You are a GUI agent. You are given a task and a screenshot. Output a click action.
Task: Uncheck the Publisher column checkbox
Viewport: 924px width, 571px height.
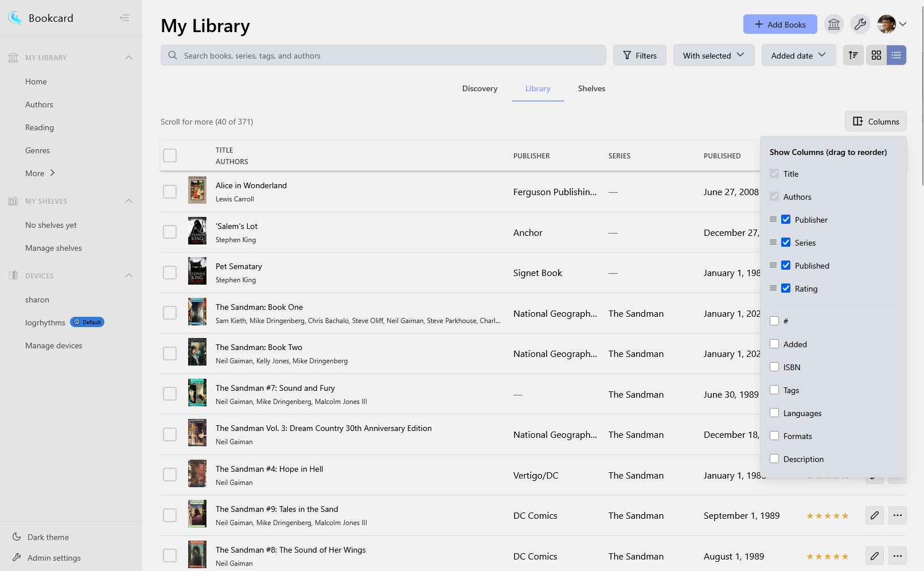point(786,220)
